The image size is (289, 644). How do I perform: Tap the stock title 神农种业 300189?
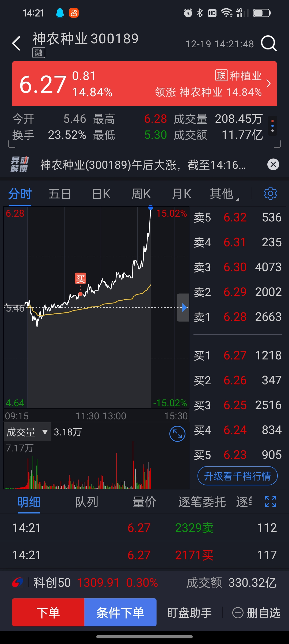pyautogui.click(x=86, y=39)
